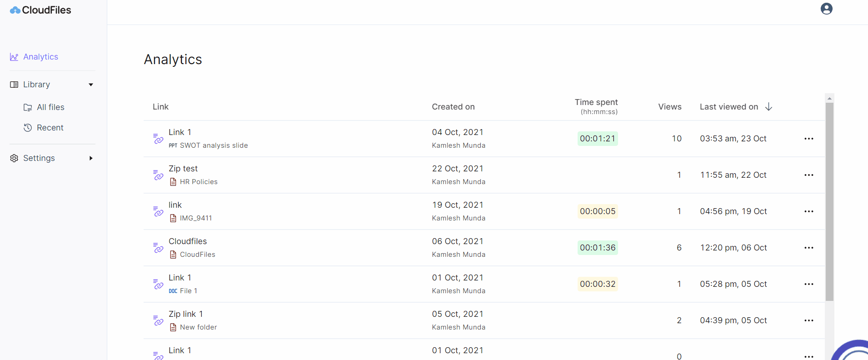Click the views count 10
The image size is (868, 360).
[677, 139]
